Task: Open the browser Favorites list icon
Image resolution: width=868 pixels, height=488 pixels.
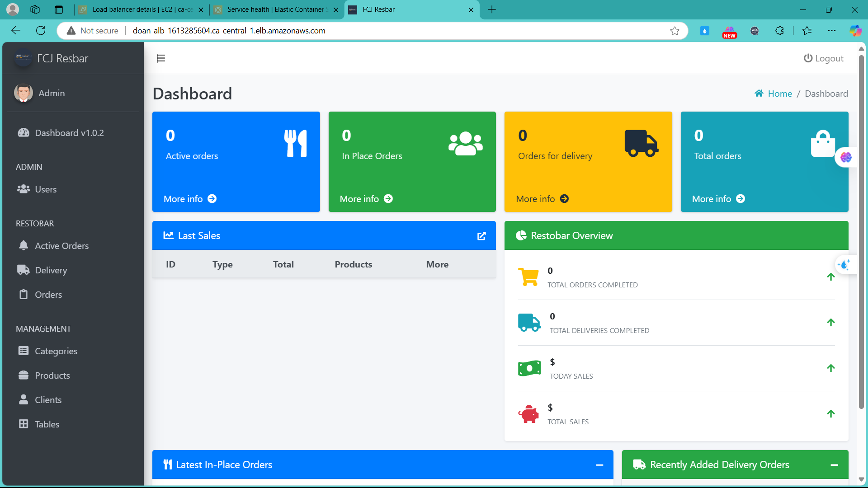Action: [x=807, y=31]
